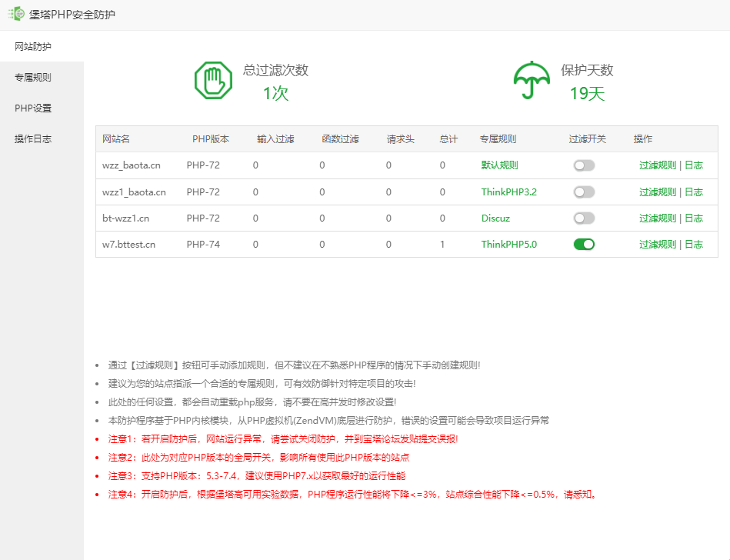Click the 请求头 column header

click(400, 138)
